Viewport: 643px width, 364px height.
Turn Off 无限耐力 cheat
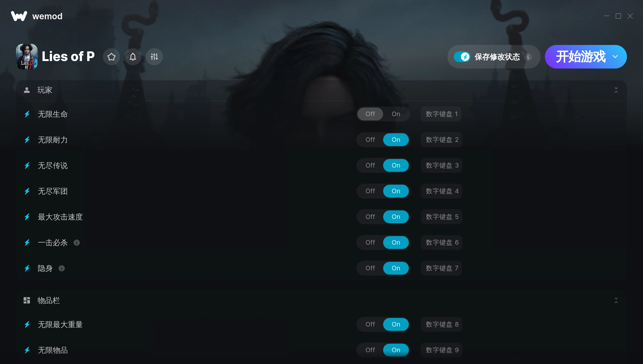(x=370, y=140)
